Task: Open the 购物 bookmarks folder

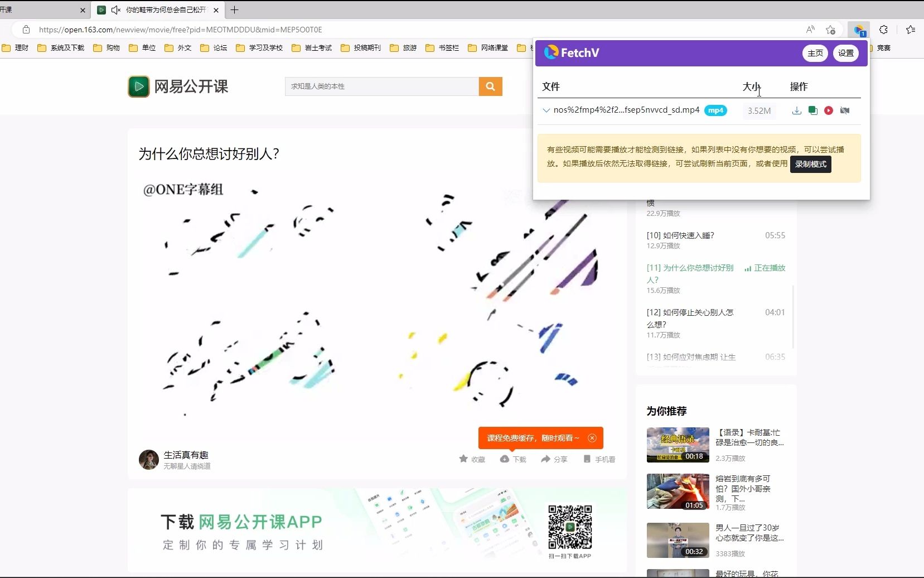Action: (107, 48)
